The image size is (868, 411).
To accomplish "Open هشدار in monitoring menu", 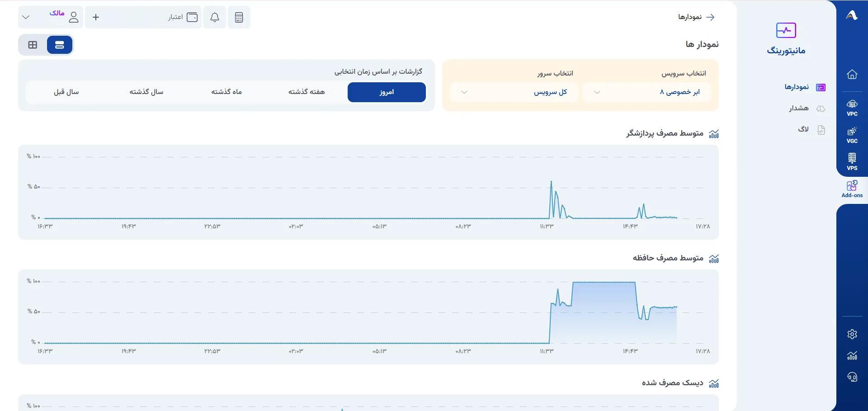I will click(x=807, y=109).
